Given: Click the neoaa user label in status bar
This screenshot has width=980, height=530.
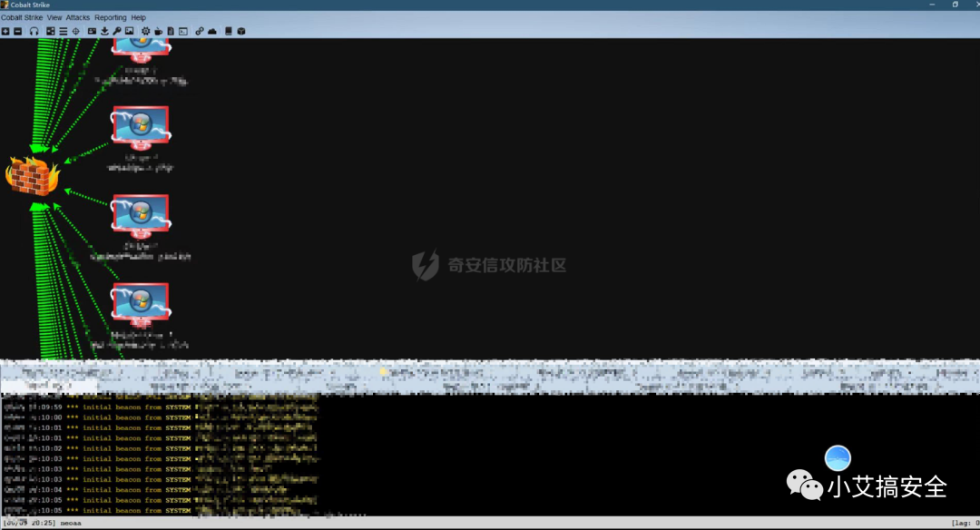Looking at the screenshot, I should 71,523.
